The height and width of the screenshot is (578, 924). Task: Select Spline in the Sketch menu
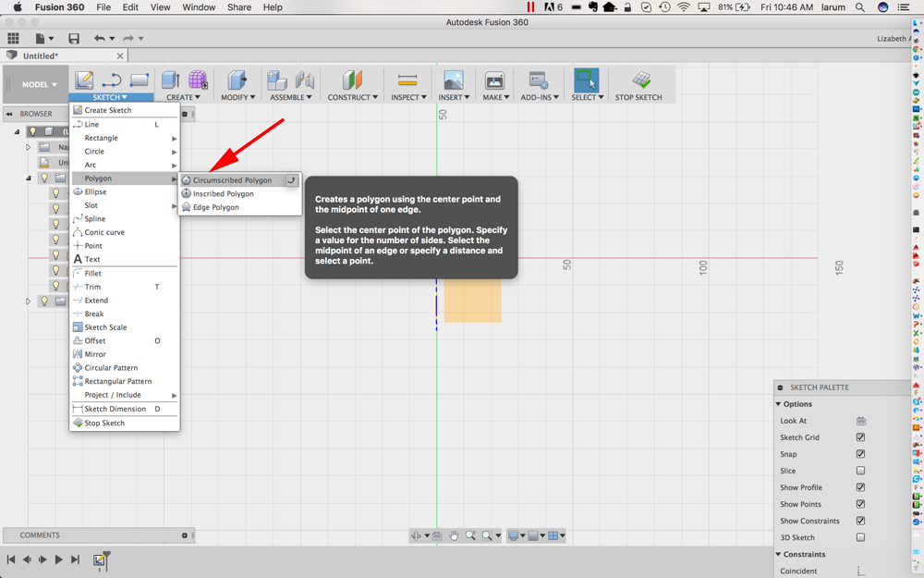125,219
